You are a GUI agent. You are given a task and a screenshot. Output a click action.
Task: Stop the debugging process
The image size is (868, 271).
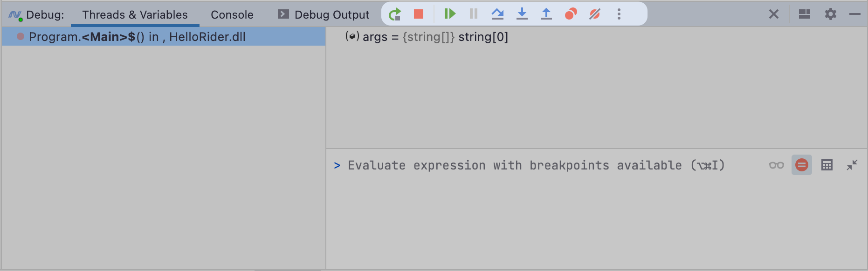tap(418, 14)
